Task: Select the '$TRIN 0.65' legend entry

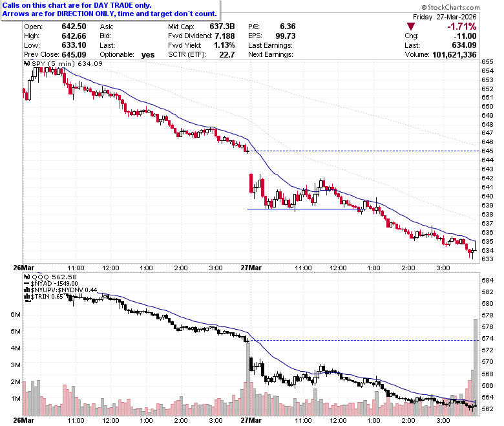Action: (47, 297)
